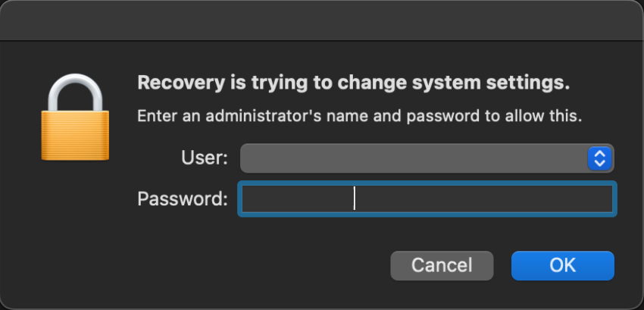Click the text cursor in Password field

click(354, 199)
